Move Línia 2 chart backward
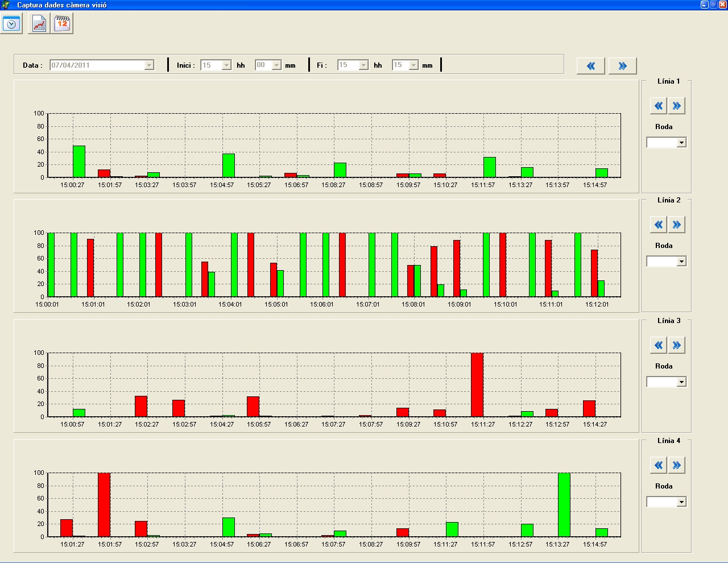Viewport: 728px width, 563px height. pos(659,225)
